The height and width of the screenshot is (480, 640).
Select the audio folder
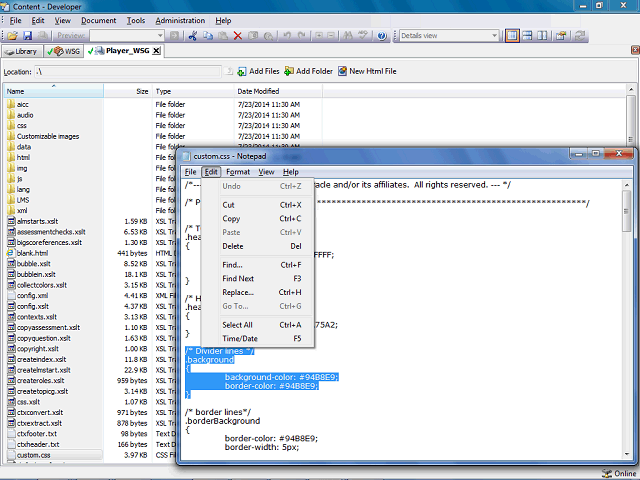coord(25,115)
